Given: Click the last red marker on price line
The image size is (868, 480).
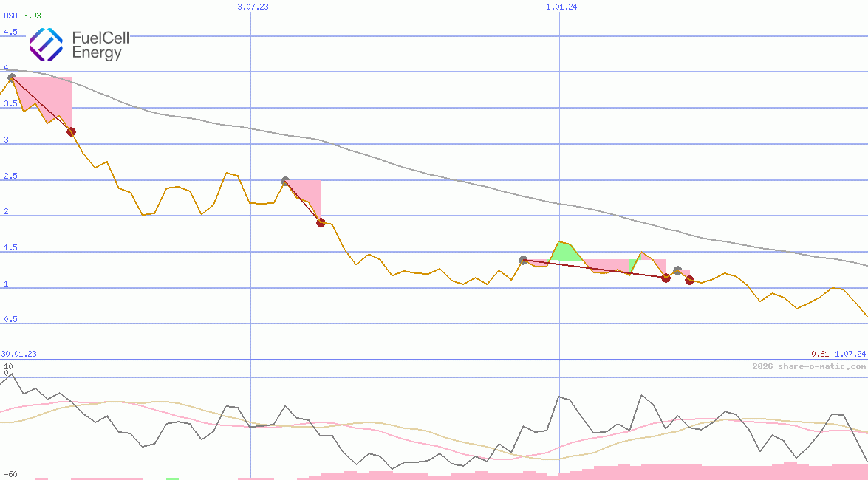Looking at the screenshot, I should coord(689,280).
